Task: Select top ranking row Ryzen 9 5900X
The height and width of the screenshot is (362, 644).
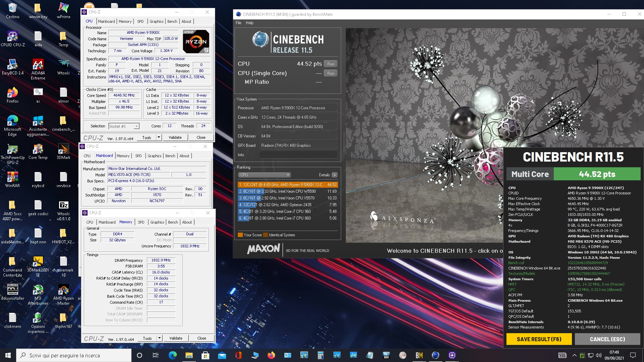Action: [287, 185]
